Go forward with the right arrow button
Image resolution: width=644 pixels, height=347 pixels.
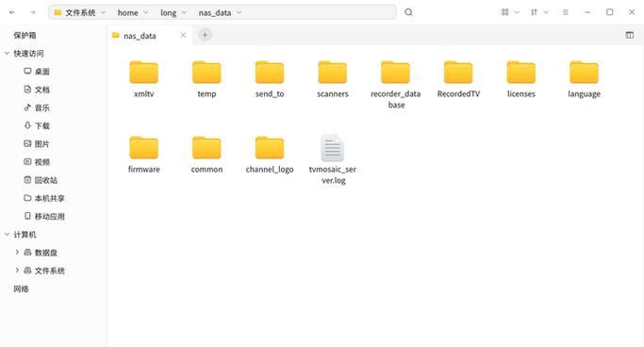(32, 12)
